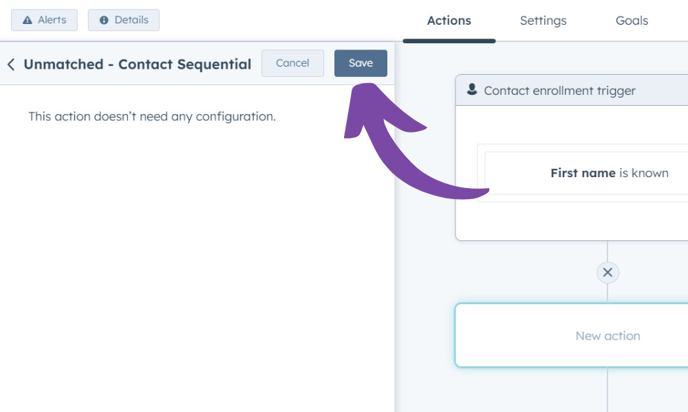Screen dimensions: 688x412
Task: Click the person icon beside Contact enrollment trigger
Action: point(472,90)
